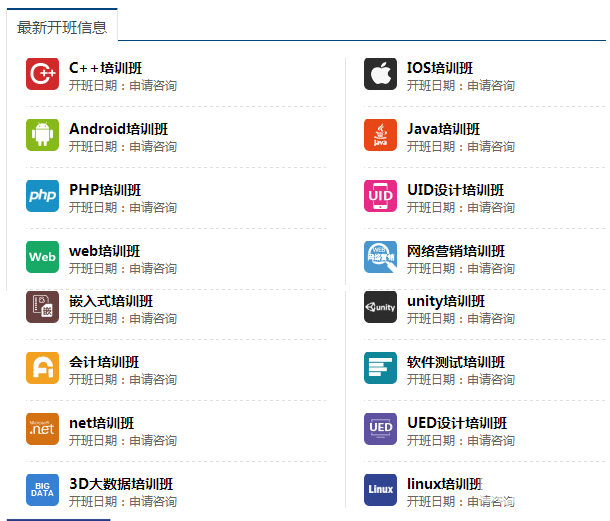Click 申请咨询 date under UID设计培训班
The width and height of the screenshot is (610, 521).
[x=491, y=207]
